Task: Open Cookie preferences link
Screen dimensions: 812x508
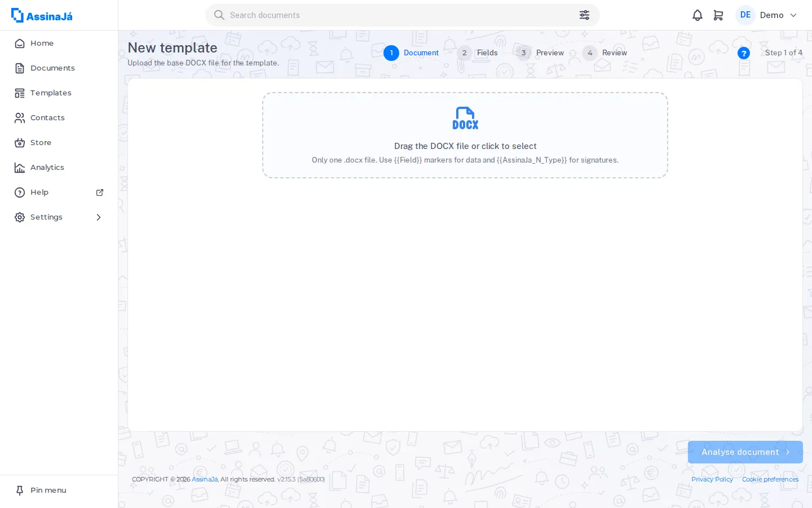Action: (x=770, y=479)
